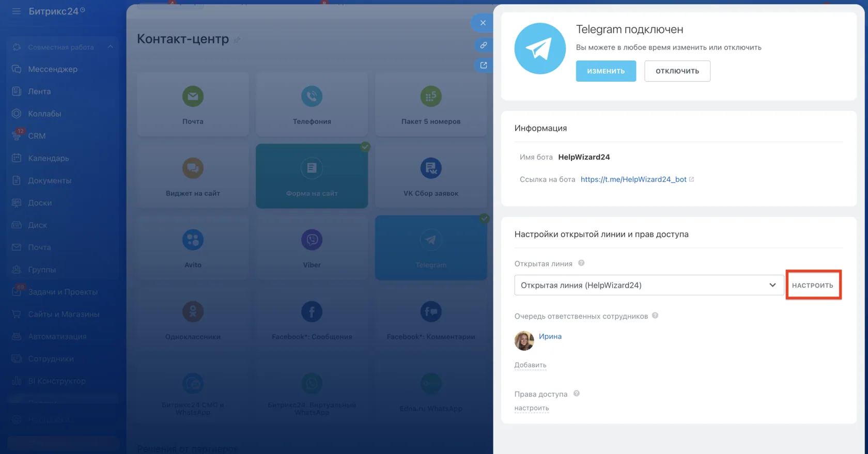Screen dimensions: 868x454
Task: Open Задачи и Проекты in the sidebar
Action: click(x=63, y=292)
